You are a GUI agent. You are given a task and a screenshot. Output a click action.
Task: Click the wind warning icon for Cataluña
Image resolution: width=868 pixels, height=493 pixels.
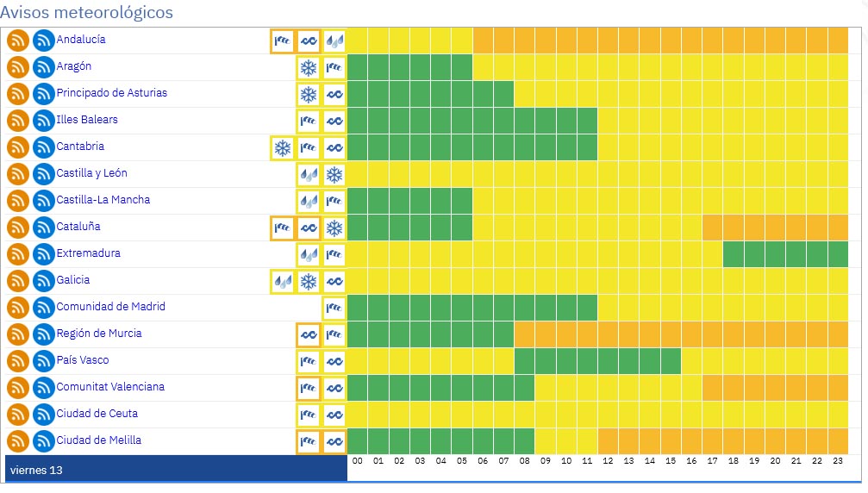282,228
